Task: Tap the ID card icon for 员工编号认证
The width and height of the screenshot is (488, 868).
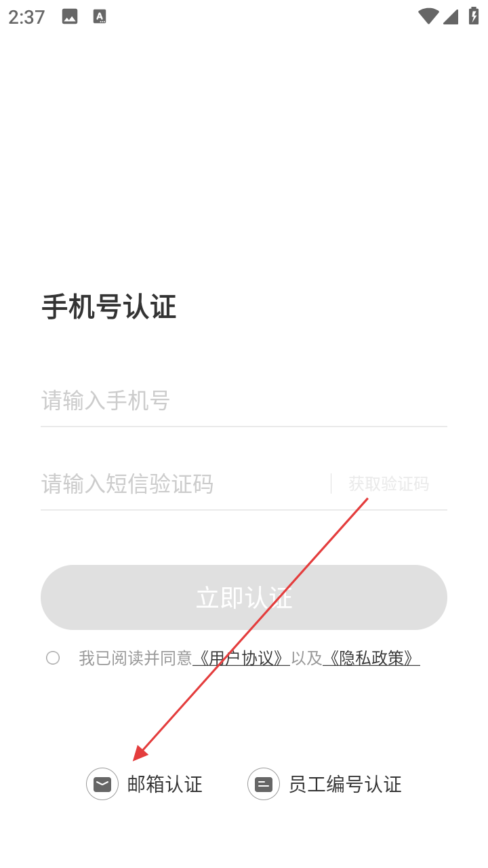Action: (264, 784)
